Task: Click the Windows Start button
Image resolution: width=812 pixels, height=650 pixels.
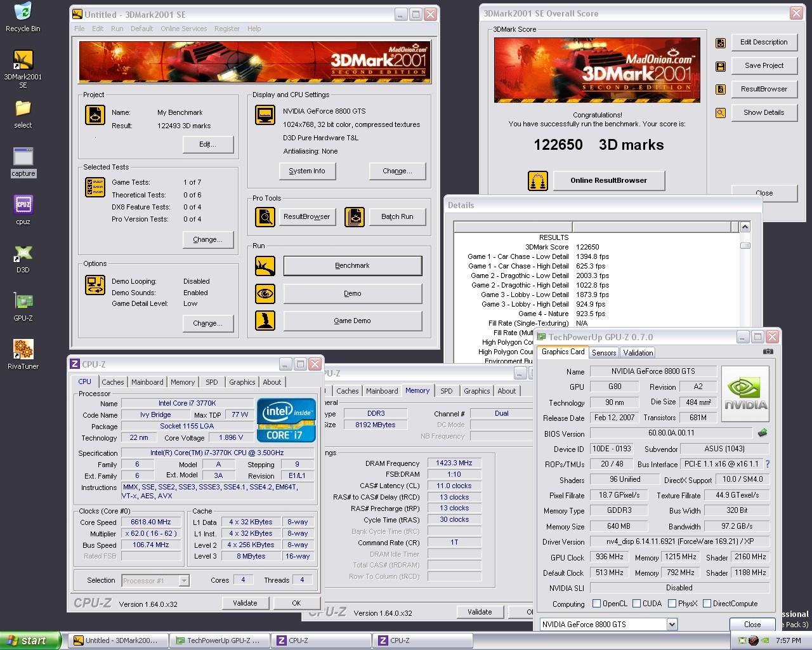Action: [x=30, y=640]
